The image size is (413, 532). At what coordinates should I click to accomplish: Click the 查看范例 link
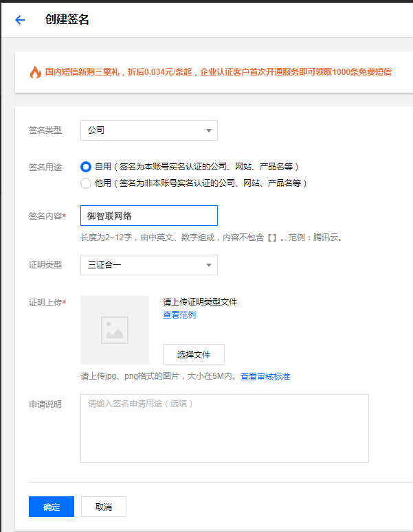tap(179, 315)
